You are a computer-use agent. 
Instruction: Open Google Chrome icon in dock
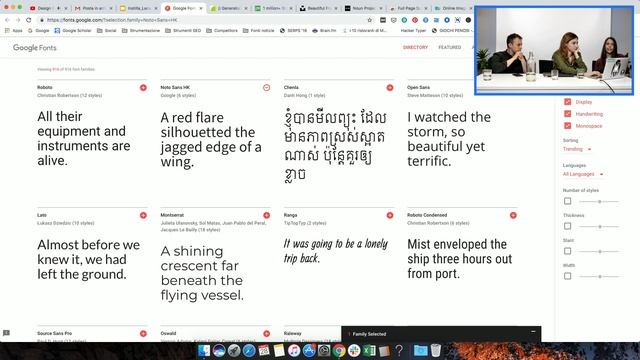pos(339,350)
